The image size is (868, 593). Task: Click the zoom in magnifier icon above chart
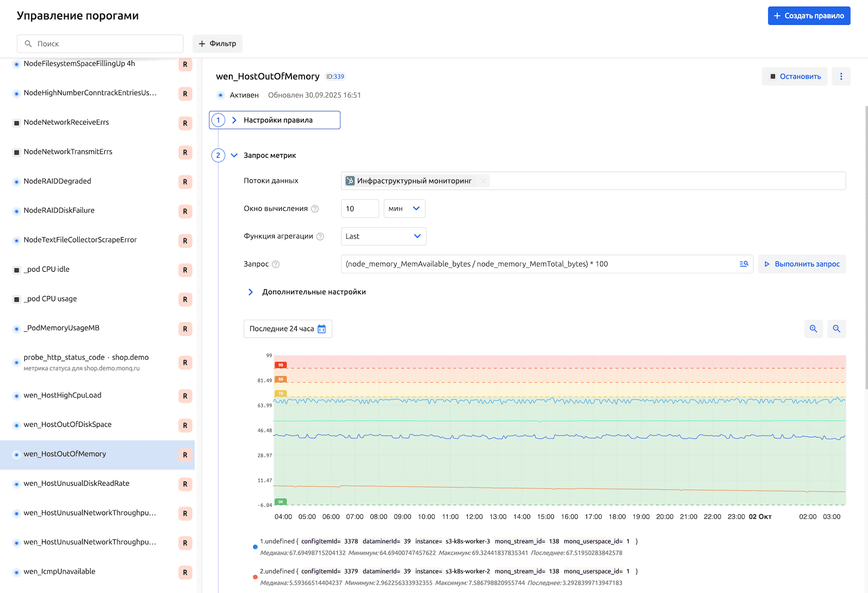click(813, 329)
